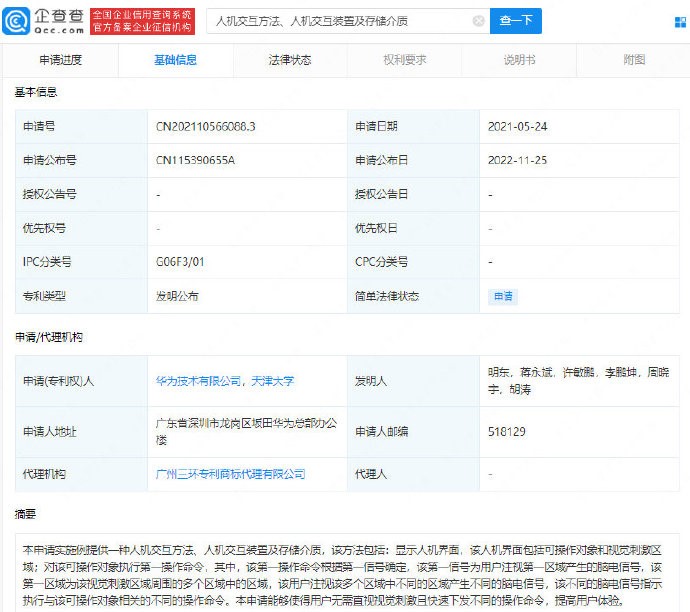Click the abstract paragraph text
The image size is (690, 612).
(x=342, y=575)
